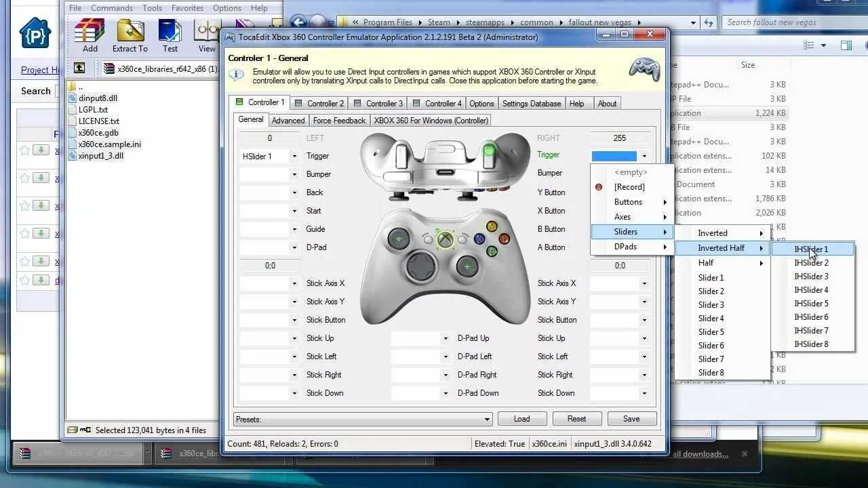
Task: Open WinRAR Options menu
Action: tap(227, 8)
